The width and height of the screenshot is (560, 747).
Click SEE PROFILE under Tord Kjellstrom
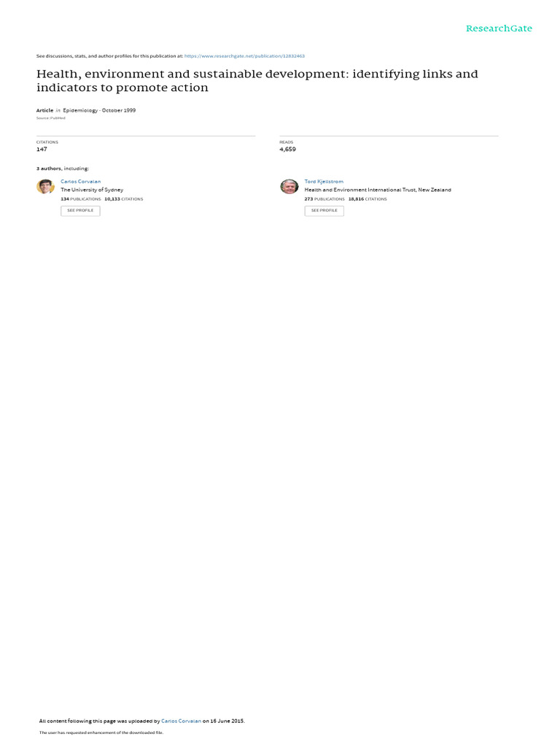(x=324, y=211)
